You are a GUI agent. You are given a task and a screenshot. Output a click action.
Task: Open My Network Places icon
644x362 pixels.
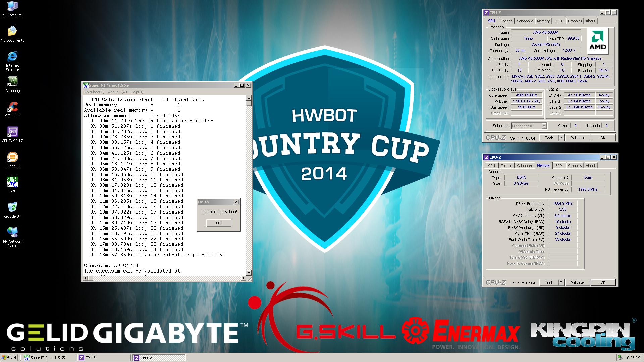coord(12,237)
